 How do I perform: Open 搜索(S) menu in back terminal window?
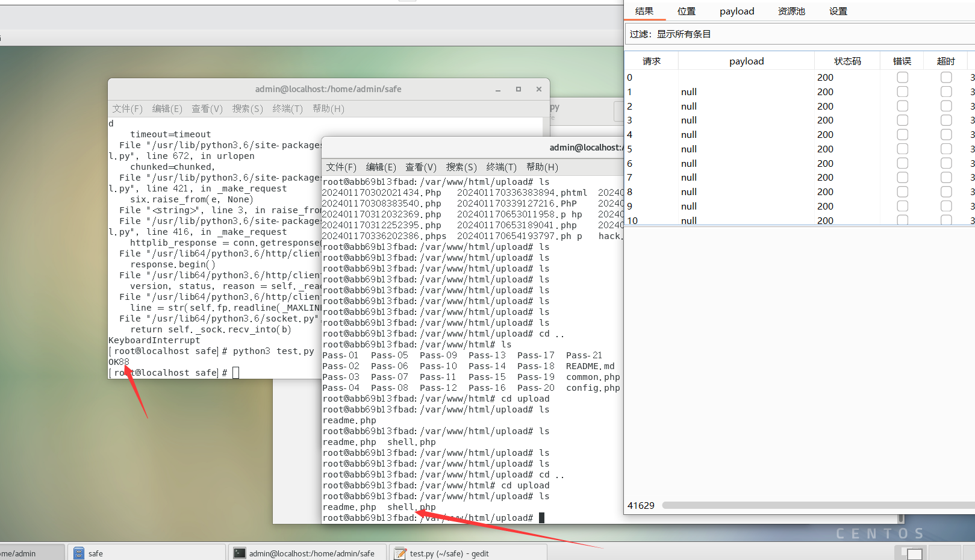[248, 108]
